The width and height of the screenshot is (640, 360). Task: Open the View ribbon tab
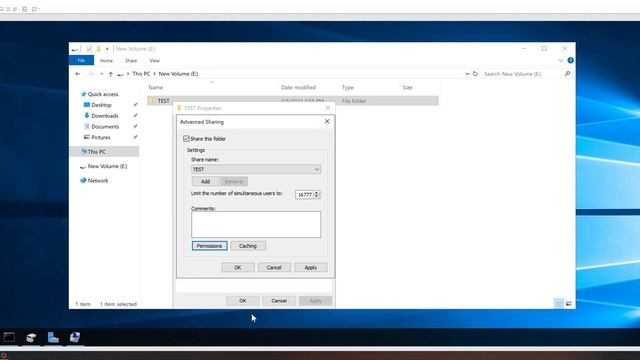click(154, 60)
